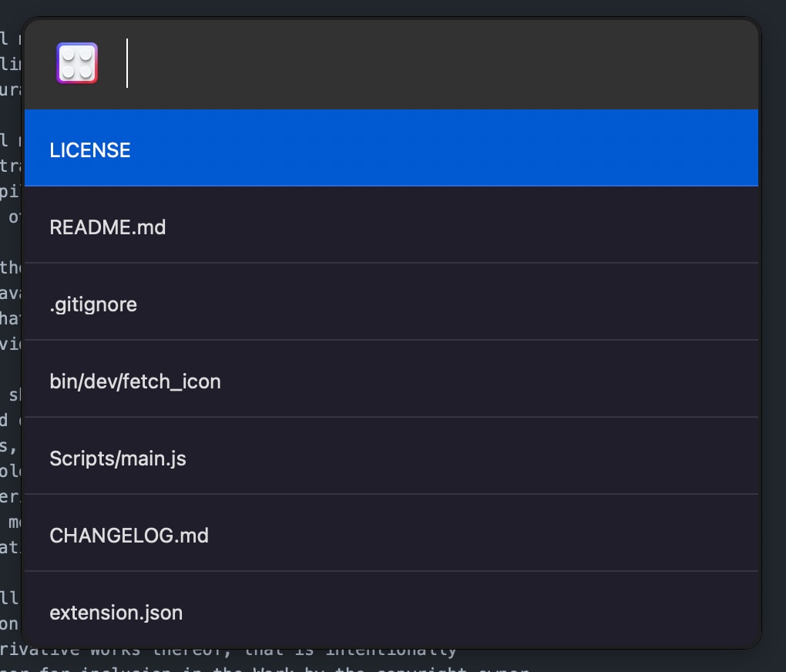The height and width of the screenshot is (672, 786).
Task: Open bin/dev/fetch_icon from the results
Action: point(391,379)
